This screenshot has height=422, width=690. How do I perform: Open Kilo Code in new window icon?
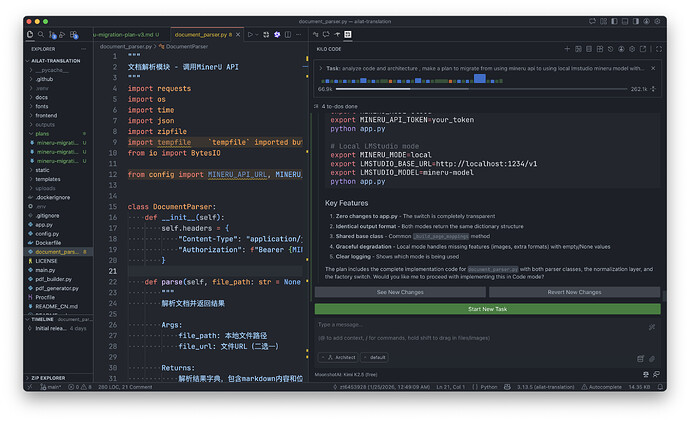point(642,49)
